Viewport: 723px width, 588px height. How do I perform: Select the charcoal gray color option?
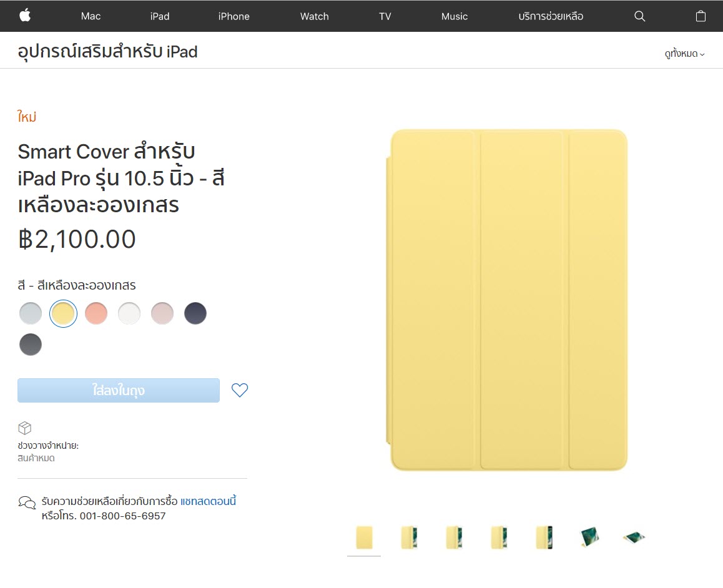31,345
